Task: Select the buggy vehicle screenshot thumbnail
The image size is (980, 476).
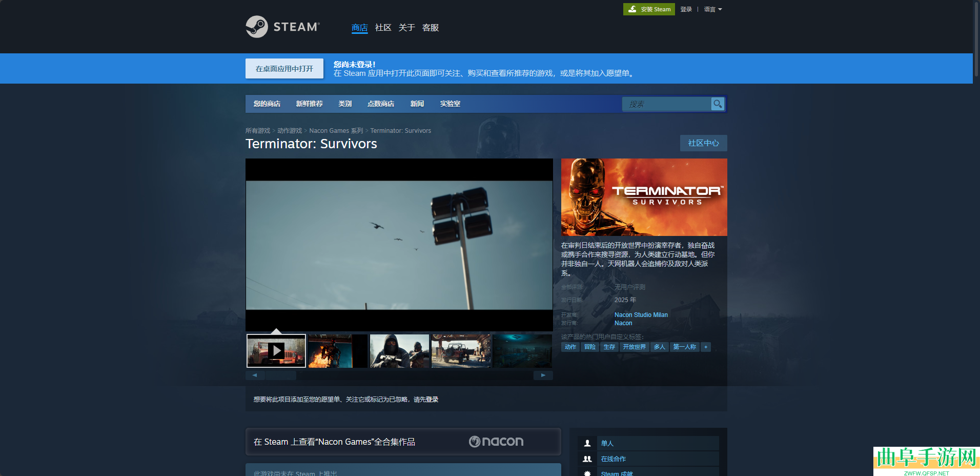Action: click(461, 351)
